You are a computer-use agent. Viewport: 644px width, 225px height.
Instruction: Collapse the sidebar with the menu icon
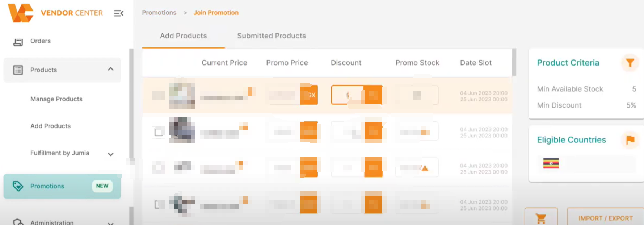119,13
